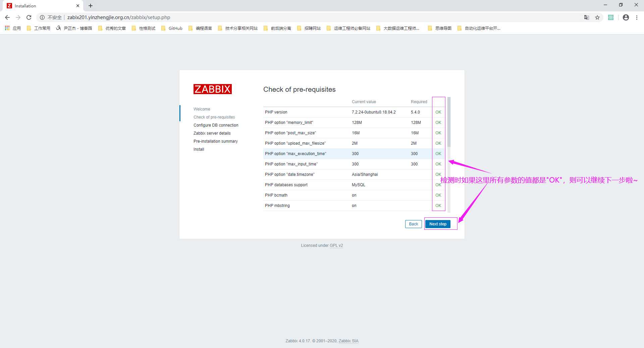The width and height of the screenshot is (644, 348).
Task: Click the 7.2.24-0ubuntu0.18.04.2 value
Action: coord(374,112)
